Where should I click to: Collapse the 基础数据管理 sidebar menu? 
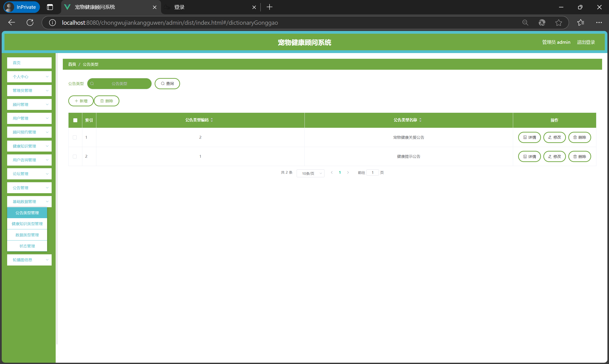coord(29,202)
